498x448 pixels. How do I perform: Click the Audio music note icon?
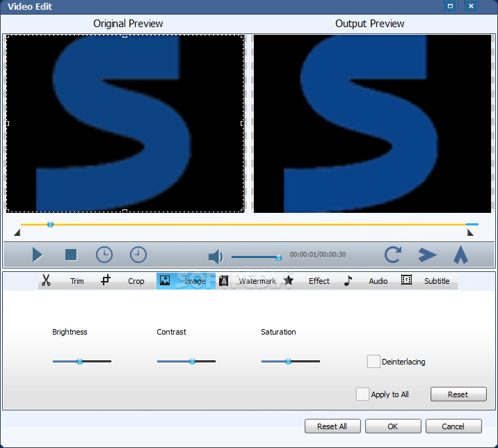pyautogui.click(x=348, y=280)
